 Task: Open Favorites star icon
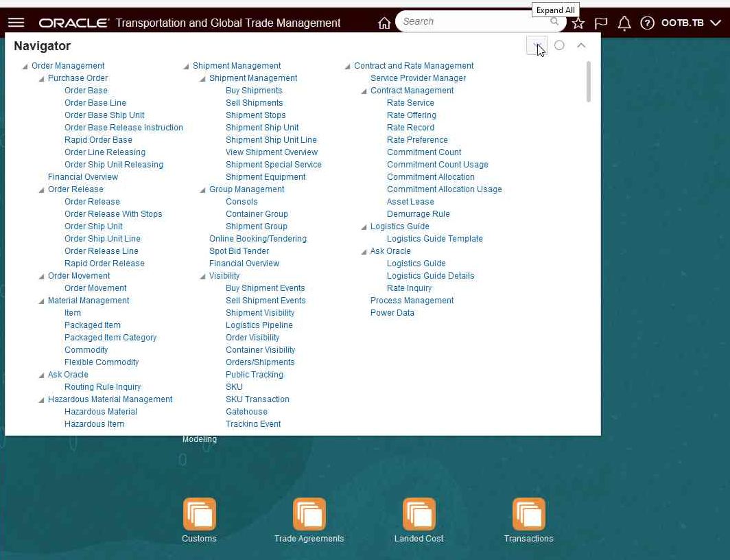click(x=578, y=23)
